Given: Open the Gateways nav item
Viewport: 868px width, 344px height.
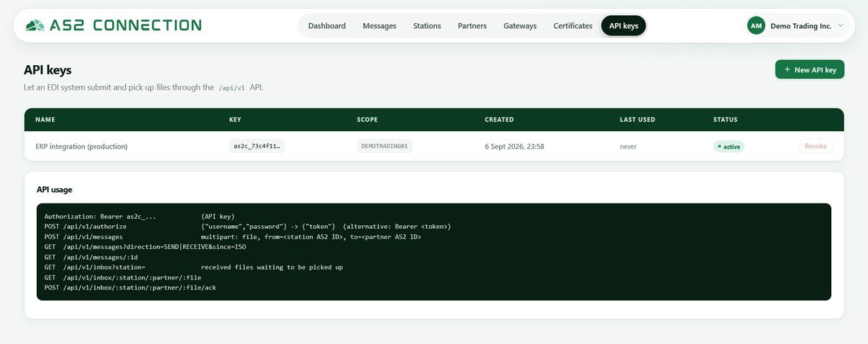Looking at the screenshot, I should (x=520, y=25).
